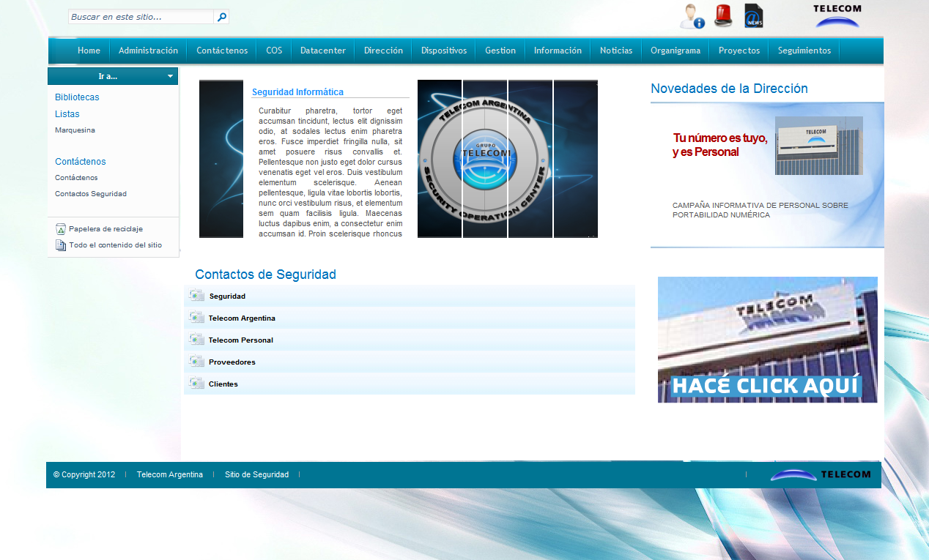Select the Proyectos menu item
The width and height of the screenshot is (929, 560).
click(x=739, y=51)
